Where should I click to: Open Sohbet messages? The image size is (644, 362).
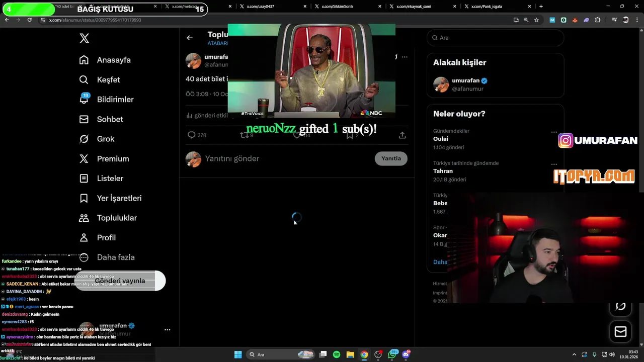(x=101, y=119)
